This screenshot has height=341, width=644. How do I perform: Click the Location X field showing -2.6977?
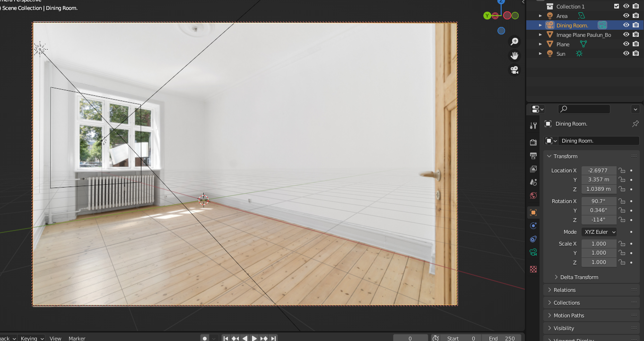599,170
